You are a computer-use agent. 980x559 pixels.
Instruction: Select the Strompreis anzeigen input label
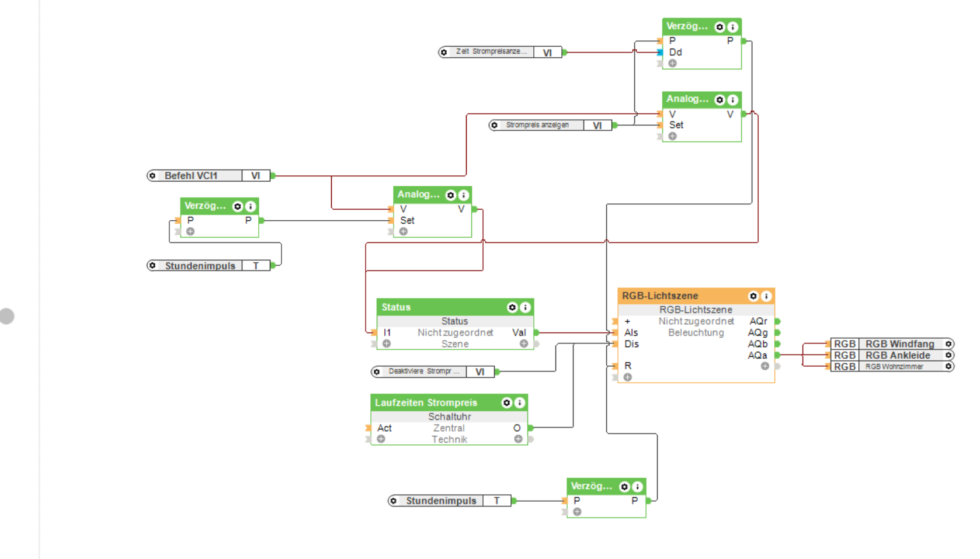(537, 125)
